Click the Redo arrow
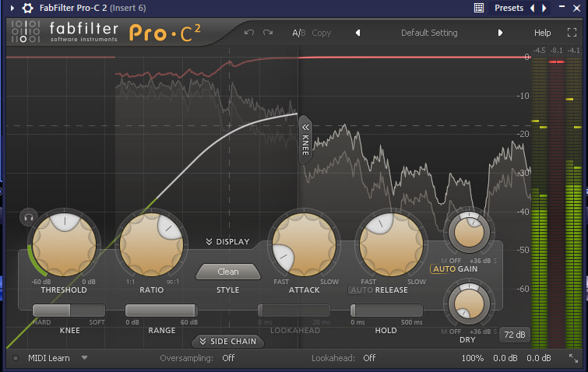The height and width of the screenshot is (372, 588). pyautogui.click(x=268, y=33)
